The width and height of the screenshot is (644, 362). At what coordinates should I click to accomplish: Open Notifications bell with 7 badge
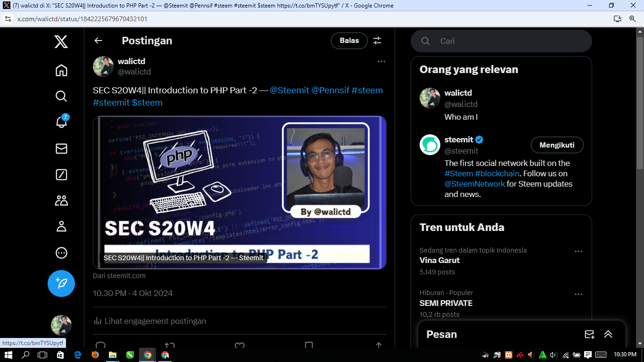pos(61,122)
